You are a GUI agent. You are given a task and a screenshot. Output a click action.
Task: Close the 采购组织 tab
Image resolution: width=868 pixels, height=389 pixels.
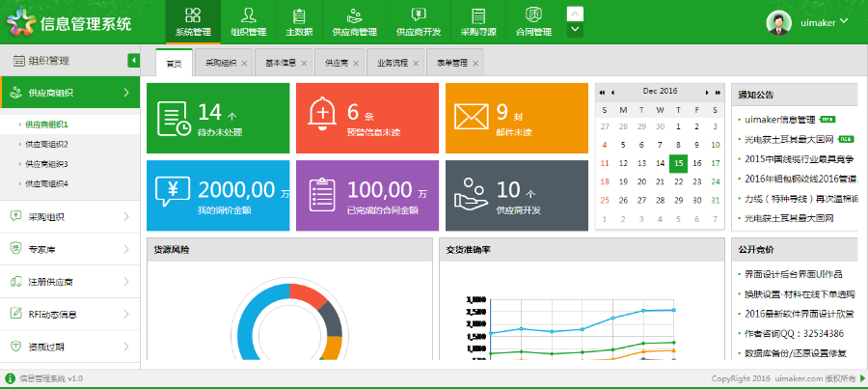click(244, 63)
